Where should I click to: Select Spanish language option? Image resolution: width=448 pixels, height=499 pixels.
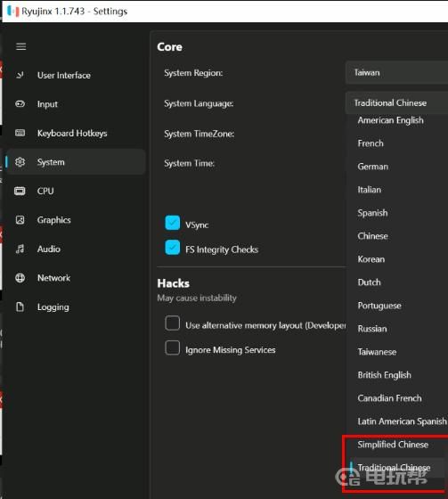click(372, 213)
